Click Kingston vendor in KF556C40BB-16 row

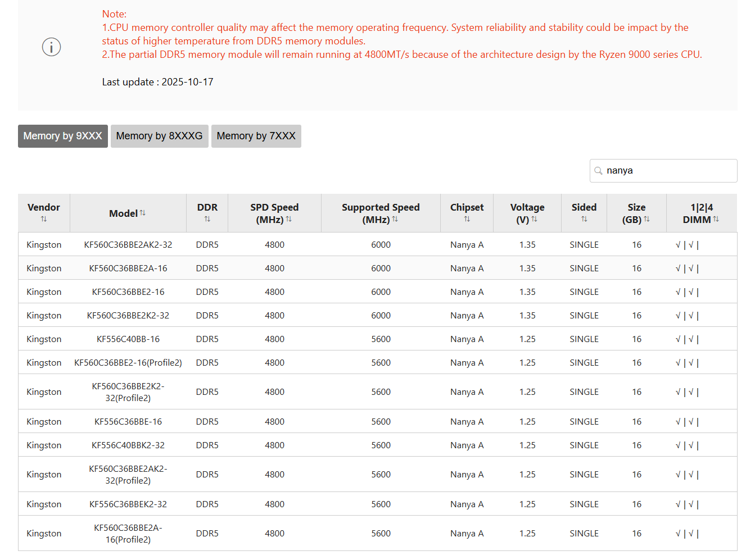(x=44, y=339)
